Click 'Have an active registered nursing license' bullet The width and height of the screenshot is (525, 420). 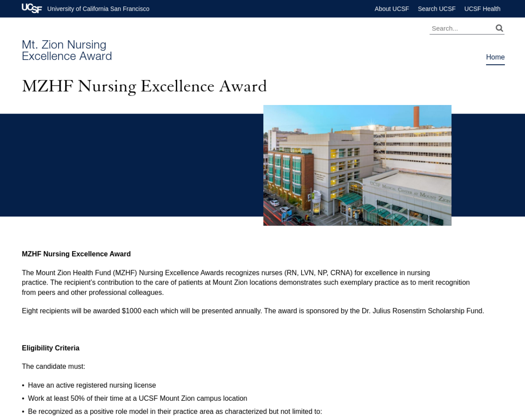tap(92, 385)
